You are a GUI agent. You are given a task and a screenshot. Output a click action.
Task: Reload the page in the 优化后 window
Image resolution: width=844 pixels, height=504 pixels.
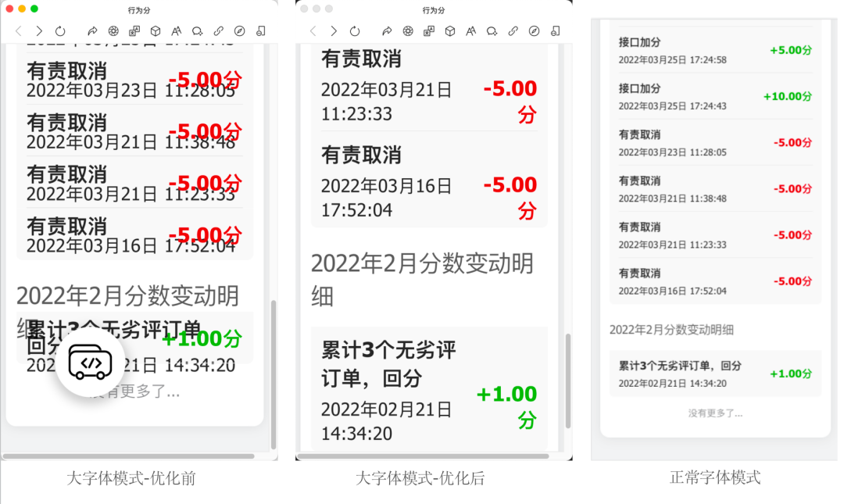pos(354,31)
